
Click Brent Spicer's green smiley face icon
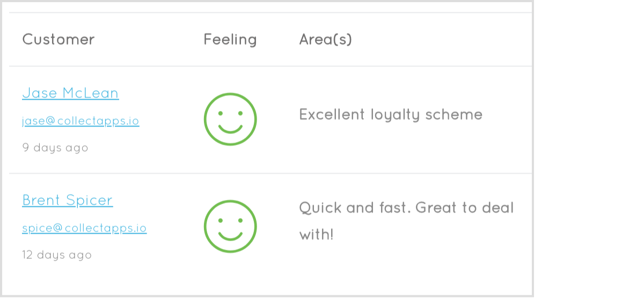[230, 227]
